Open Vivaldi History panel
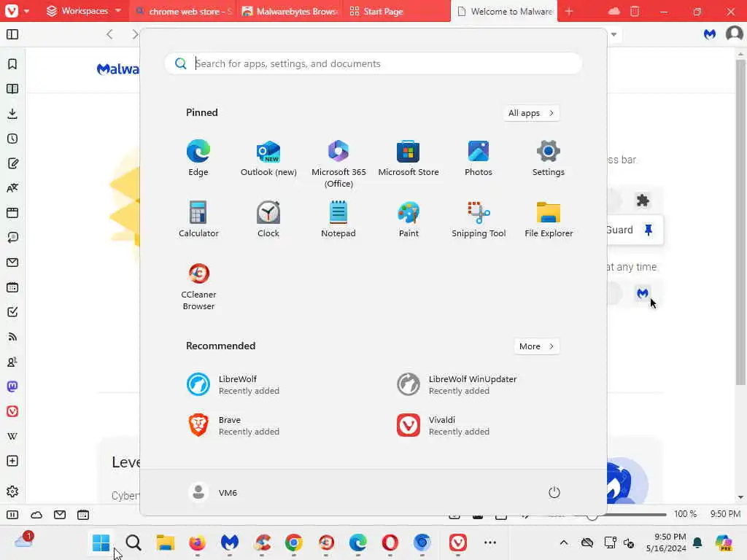 click(12, 139)
